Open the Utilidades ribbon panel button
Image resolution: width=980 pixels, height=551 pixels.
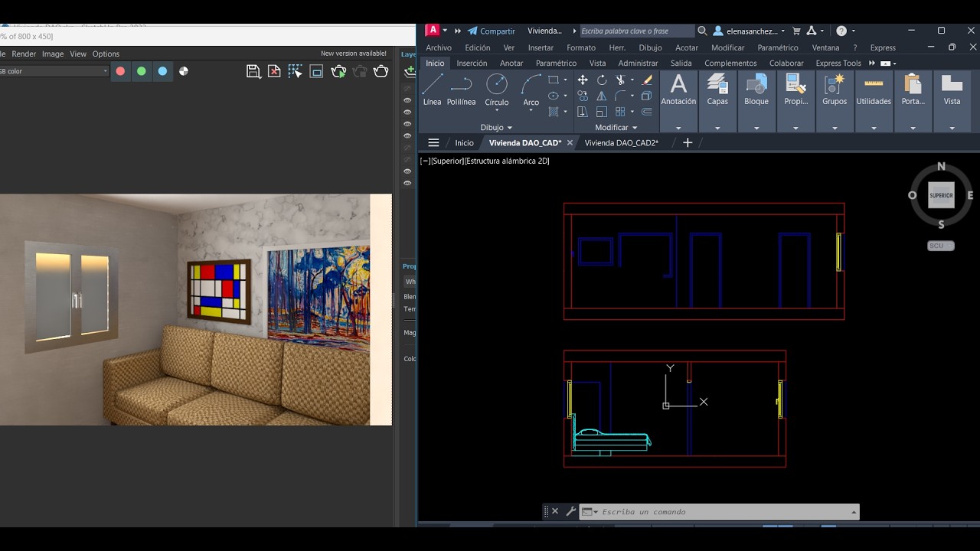[x=874, y=101]
